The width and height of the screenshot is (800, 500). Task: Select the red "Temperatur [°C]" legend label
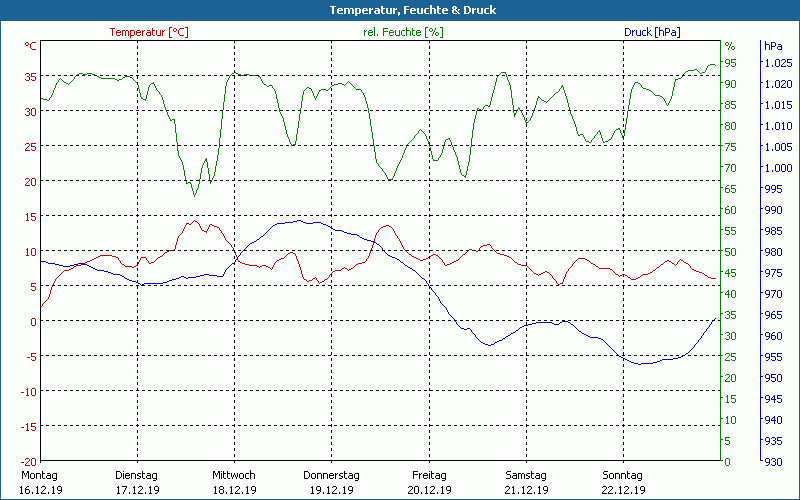[x=149, y=32]
